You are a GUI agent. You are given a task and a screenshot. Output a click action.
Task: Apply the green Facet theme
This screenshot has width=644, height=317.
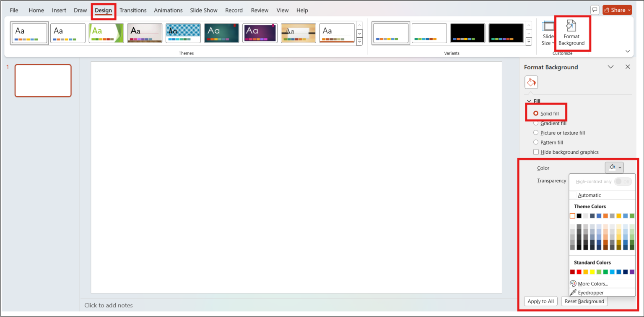106,32
